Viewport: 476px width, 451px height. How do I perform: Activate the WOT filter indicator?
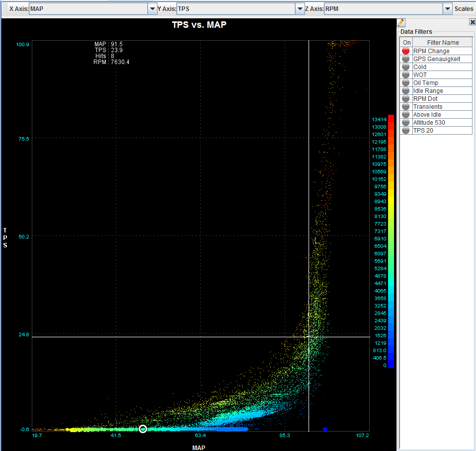(x=406, y=75)
